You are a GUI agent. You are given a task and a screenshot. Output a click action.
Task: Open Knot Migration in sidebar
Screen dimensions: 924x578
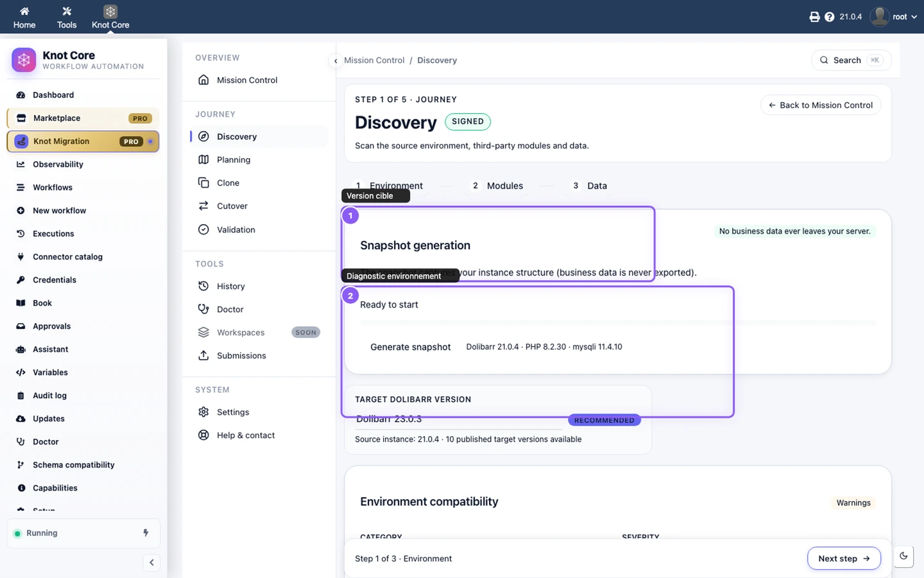(x=83, y=141)
